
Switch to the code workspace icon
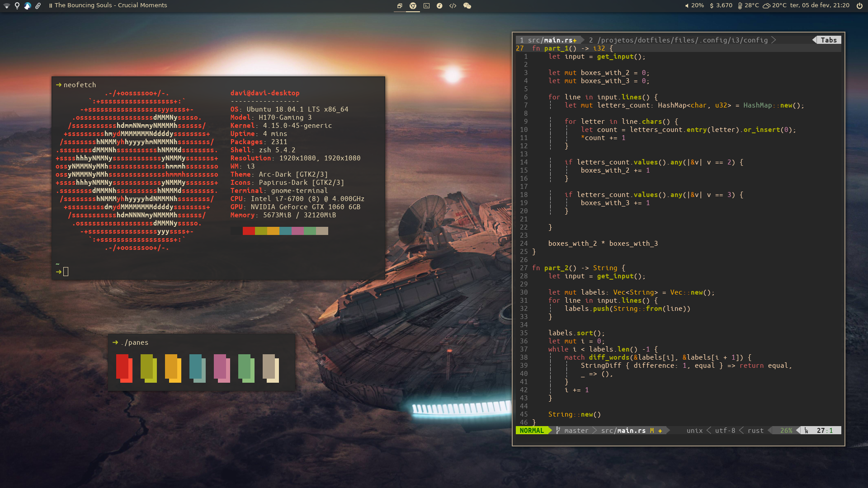(x=453, y=5)
